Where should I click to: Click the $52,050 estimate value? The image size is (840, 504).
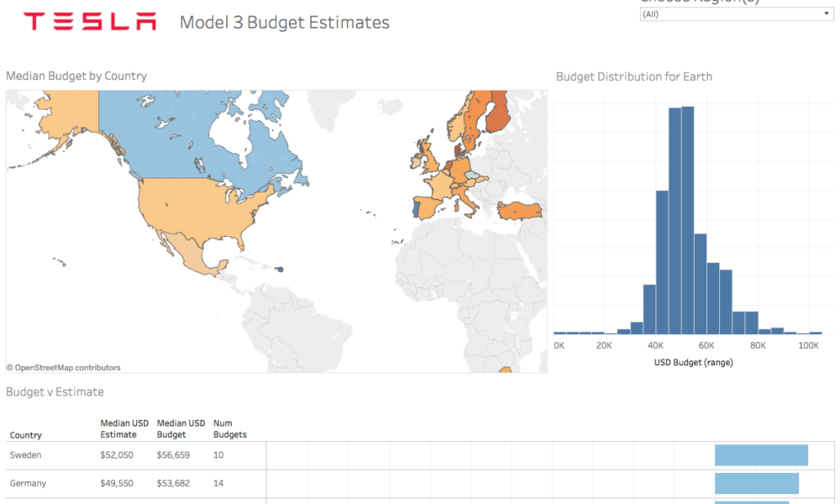click(117, 454)
